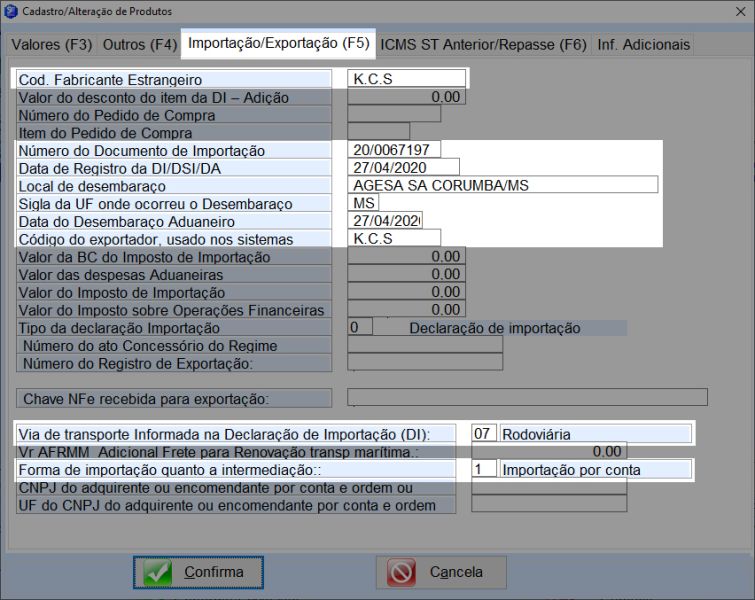Click the Importação por conta description text
The height and width of the screenshot is (600, 755).
pyautogui.click(x=572, y=470)
